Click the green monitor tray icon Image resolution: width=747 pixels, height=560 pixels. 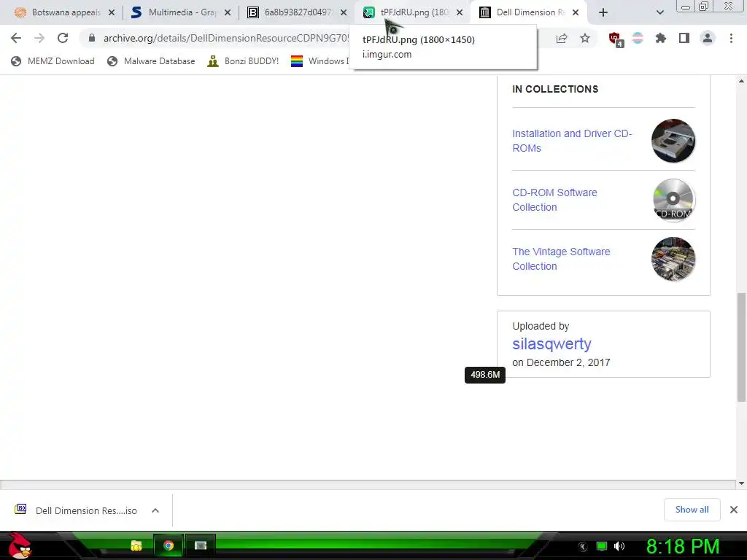602,546
